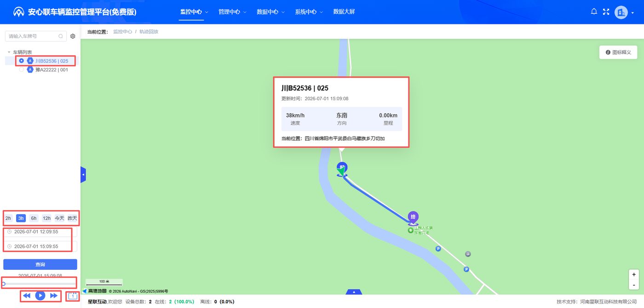Choose the 12h time range
Screen dimensions: 644x308
coord(46,218)
